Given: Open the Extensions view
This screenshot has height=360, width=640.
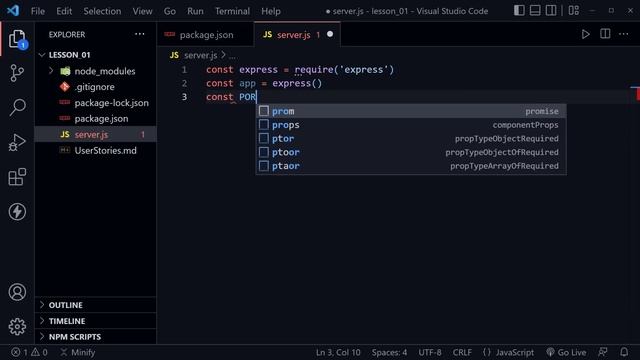Looking at the screenshot, I should coord(17,177).
